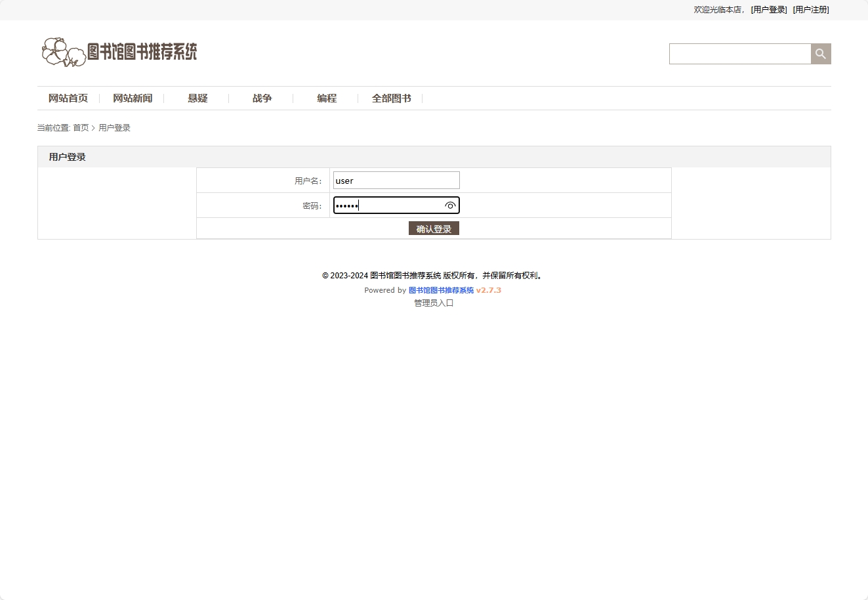Image resolution: width=868 pixels, height=600 pixels.
Task: Browse 全部图书 from the navigation bar
Action: coord(392,98)
